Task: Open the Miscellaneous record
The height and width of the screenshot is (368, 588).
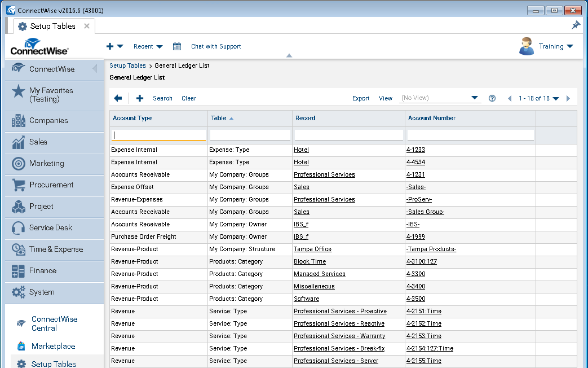Action: click(314, 287)
